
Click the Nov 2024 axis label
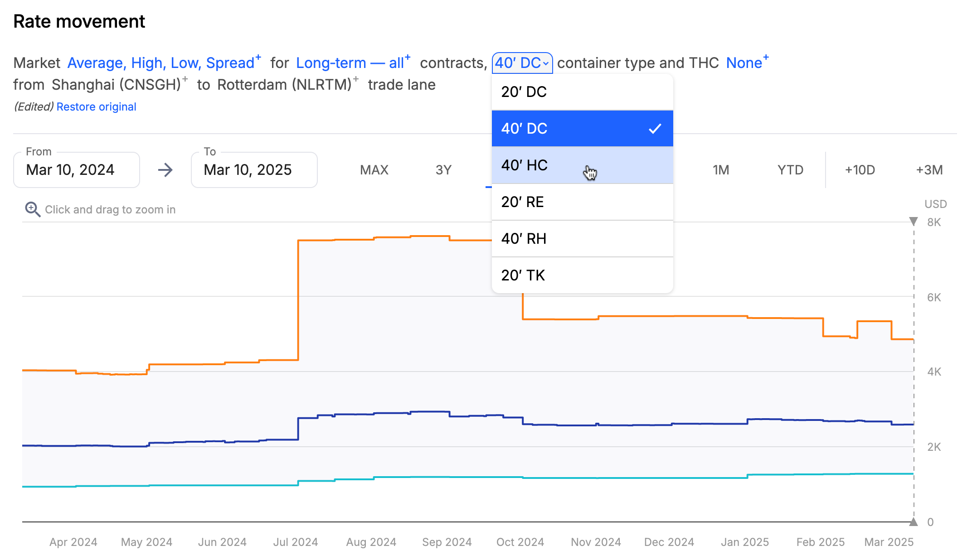tap(596, 542)
